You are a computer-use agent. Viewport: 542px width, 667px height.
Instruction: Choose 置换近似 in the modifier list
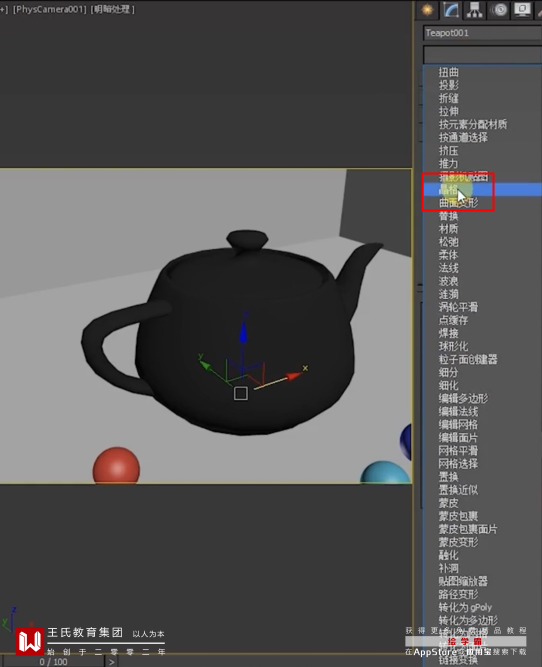(x=458, y=490)
